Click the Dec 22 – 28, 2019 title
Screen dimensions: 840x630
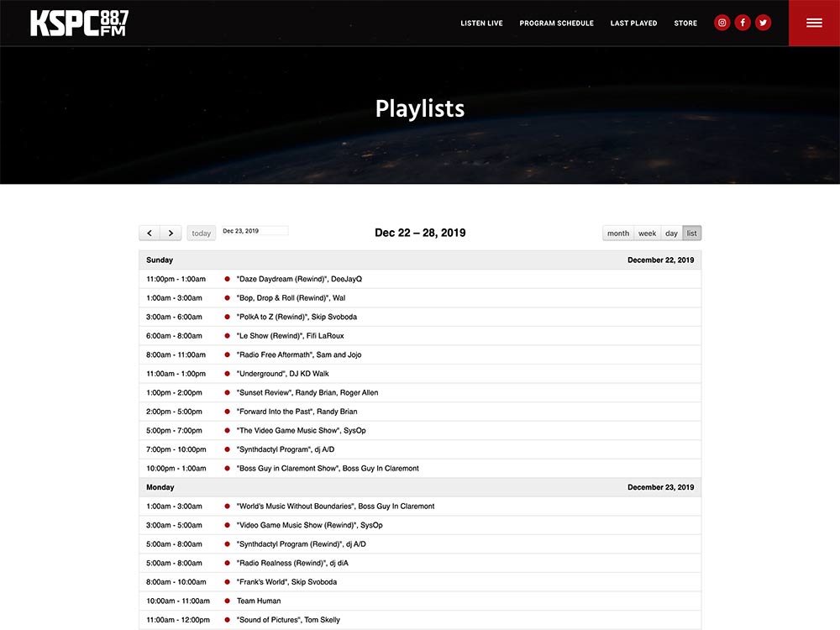coord(420,233)
